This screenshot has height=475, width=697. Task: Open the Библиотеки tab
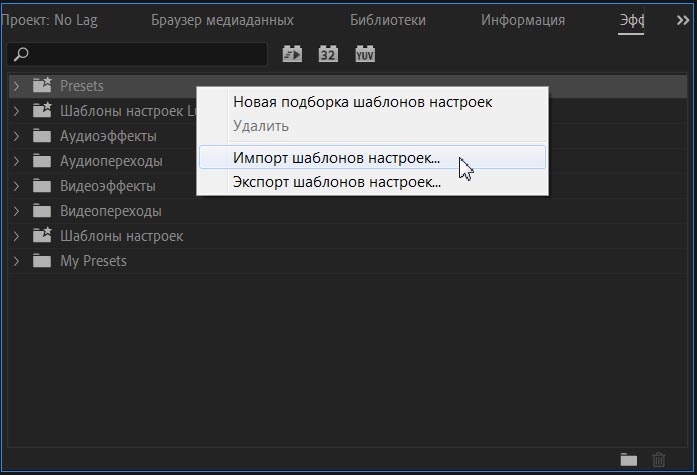[x=388, y=20]
